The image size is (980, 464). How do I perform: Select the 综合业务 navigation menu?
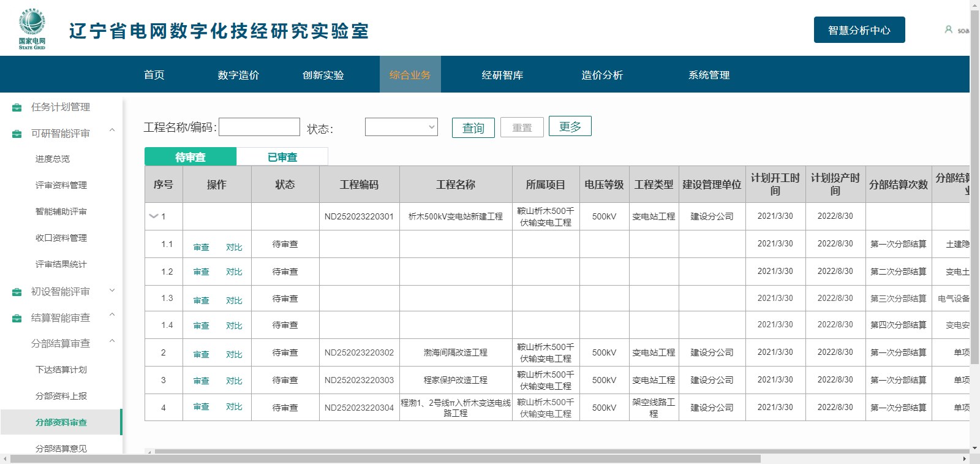(410, 75)
